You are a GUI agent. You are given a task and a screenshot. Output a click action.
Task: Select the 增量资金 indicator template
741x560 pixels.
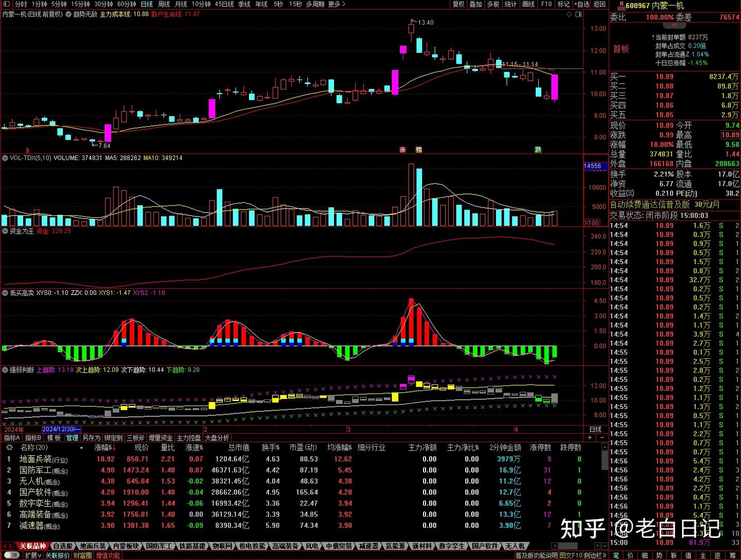point(161,438)
